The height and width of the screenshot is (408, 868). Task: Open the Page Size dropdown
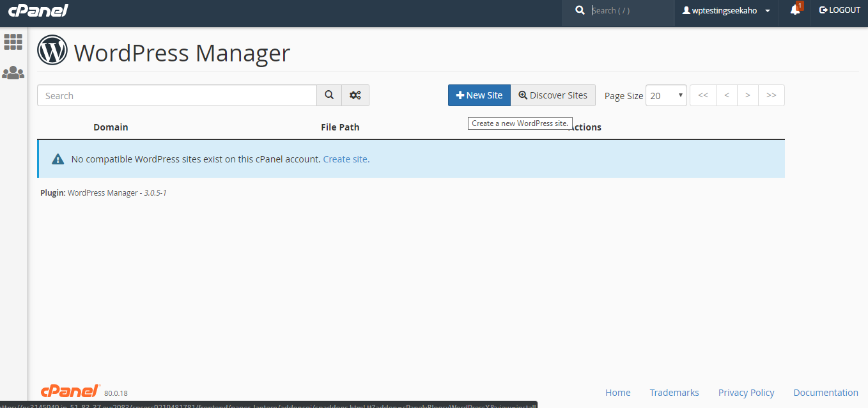(x=666, y=95)
